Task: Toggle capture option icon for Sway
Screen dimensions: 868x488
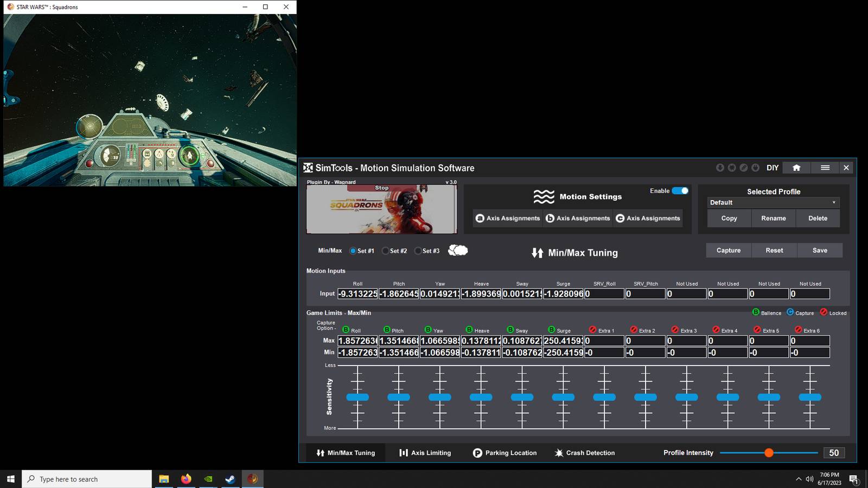Action: (x=510, y=330)
